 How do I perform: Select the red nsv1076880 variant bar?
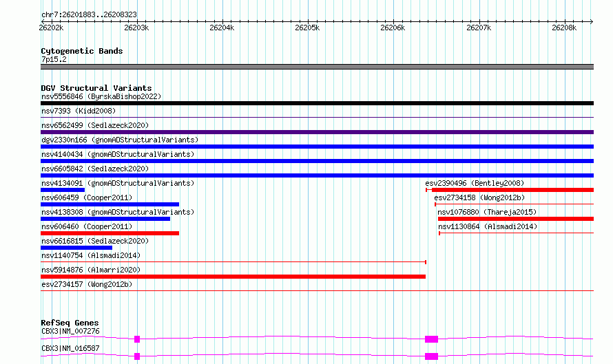pyautogui.click(x=516, y=219)
